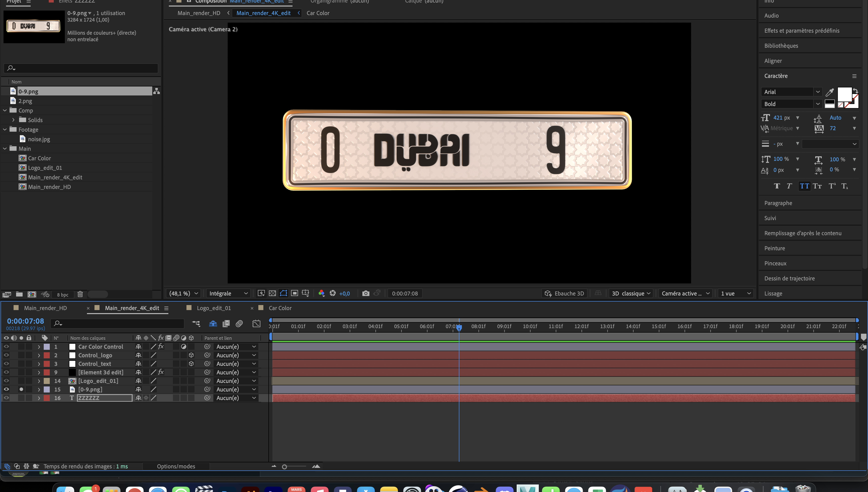Viewport: 868px width, 492px height.
Task: Toggle hide shy layers switch in timeline
Action: click(x=213, y=323)
